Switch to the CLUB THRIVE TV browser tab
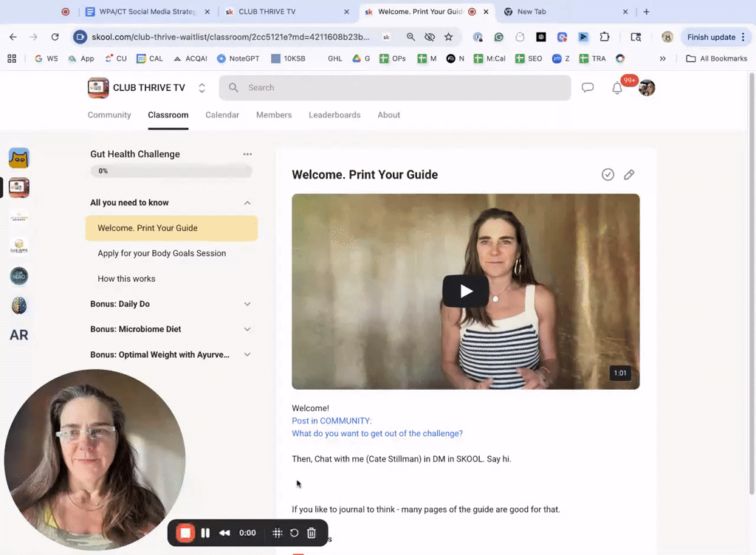Viewport: 756px width, 555px height. (286, 12)
